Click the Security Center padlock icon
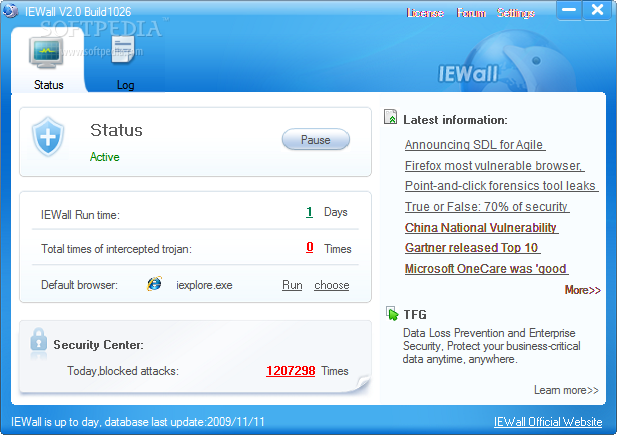 coord(38,341)
